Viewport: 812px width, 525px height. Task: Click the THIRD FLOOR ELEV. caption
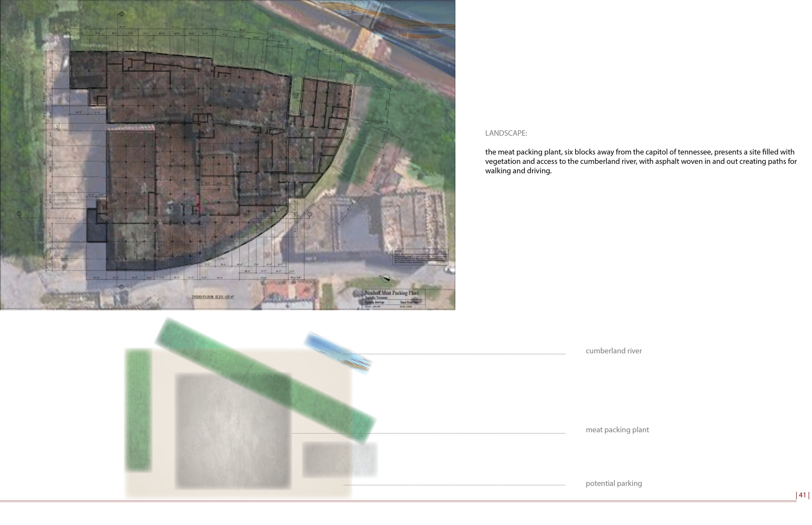pos(212,297)
